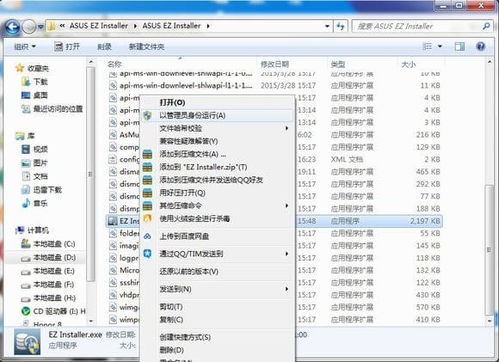Click the Back navigation arrow button
The height and width of the screenshot is (362, 499).
(13, 27)
